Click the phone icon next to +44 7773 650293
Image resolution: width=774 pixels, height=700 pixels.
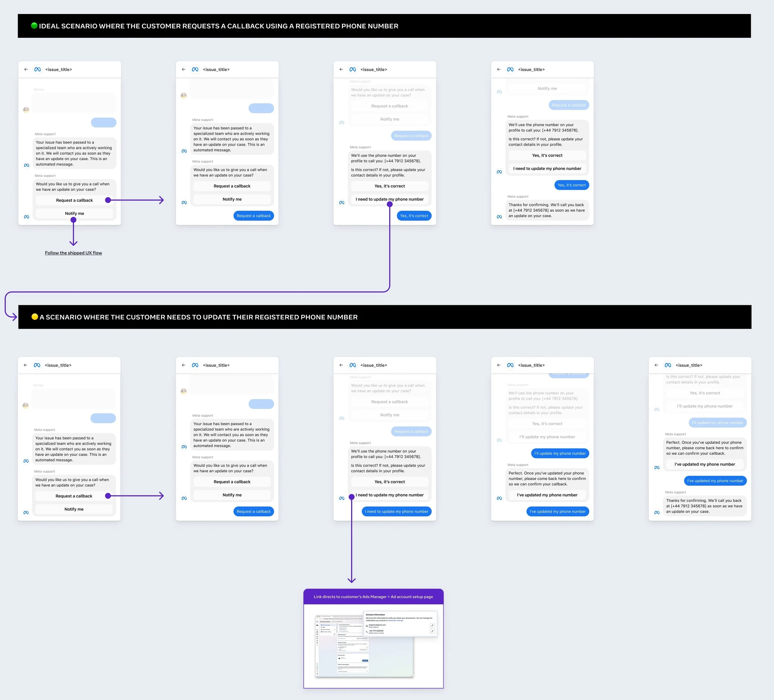point(367,632)
